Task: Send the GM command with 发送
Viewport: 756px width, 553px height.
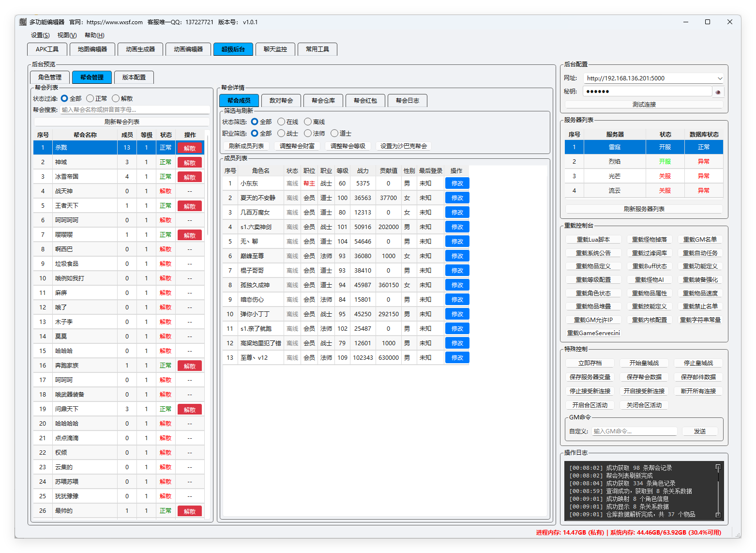Action: pos(699,431)
